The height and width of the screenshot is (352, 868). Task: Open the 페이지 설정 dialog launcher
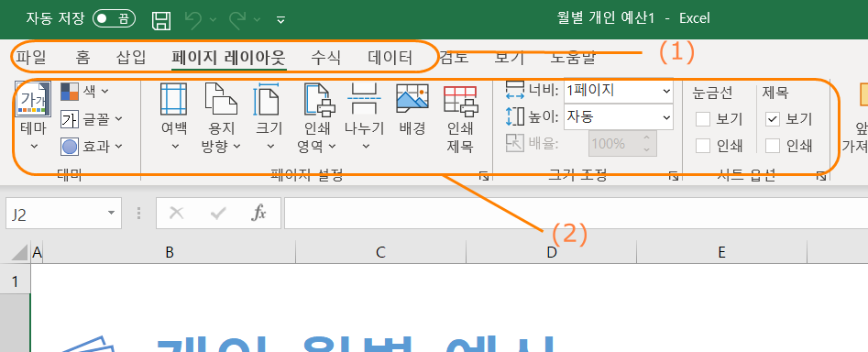click(x=484, y=176)
